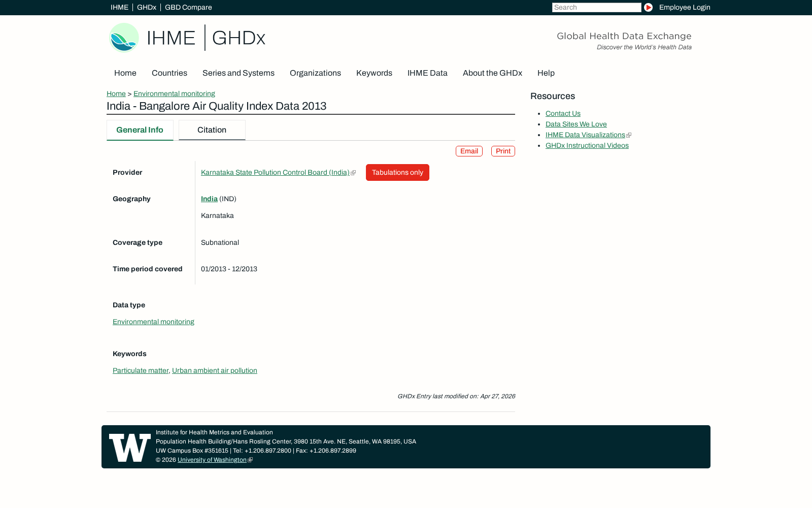The width and height of the screenshot is (812, 508).
Task: Open GBD Compare link in top bar
Action: click(x=188, y=7)
